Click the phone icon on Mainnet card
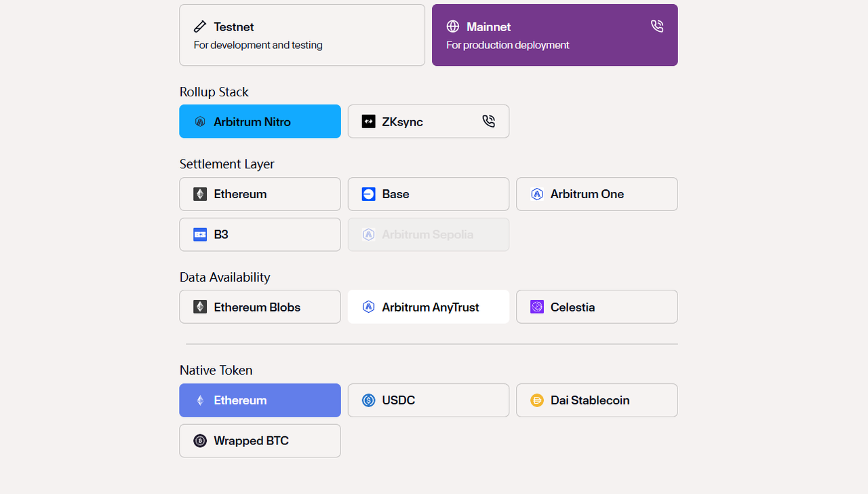The height and width of the screenshot is (494, 868). click(656, 26)
